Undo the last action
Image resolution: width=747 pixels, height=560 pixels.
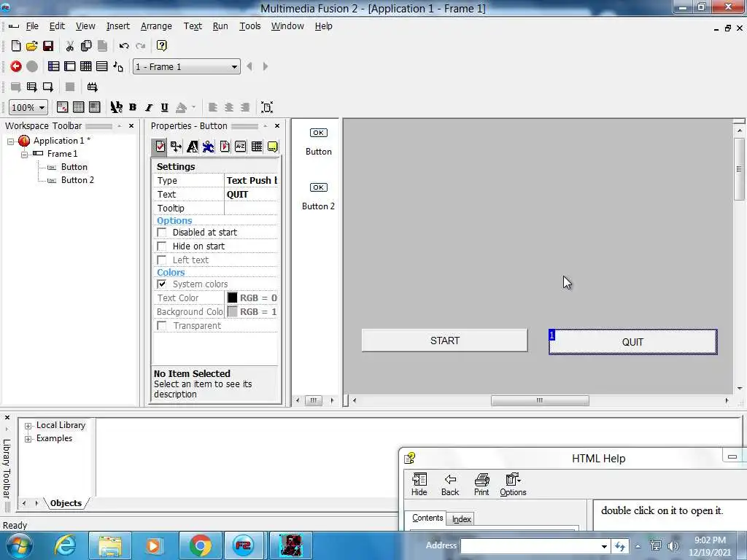(124, 46)
